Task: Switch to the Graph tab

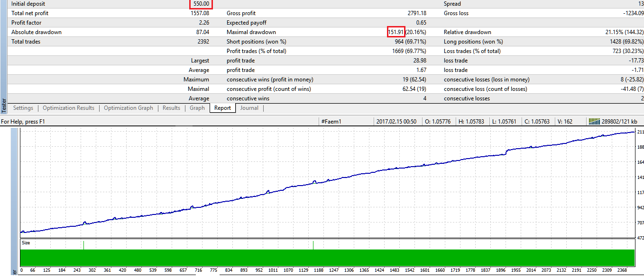Action: pos(197,108)
